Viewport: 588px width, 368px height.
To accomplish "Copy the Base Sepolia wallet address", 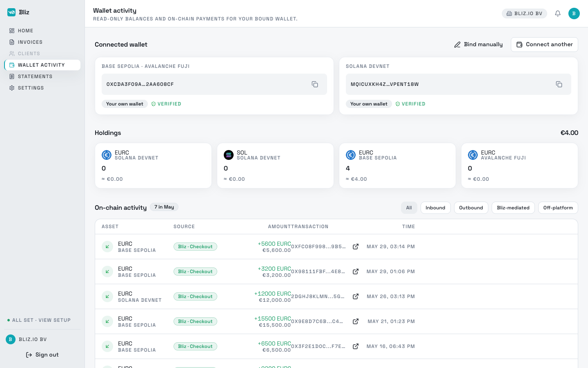I will [x=315, y=84].
